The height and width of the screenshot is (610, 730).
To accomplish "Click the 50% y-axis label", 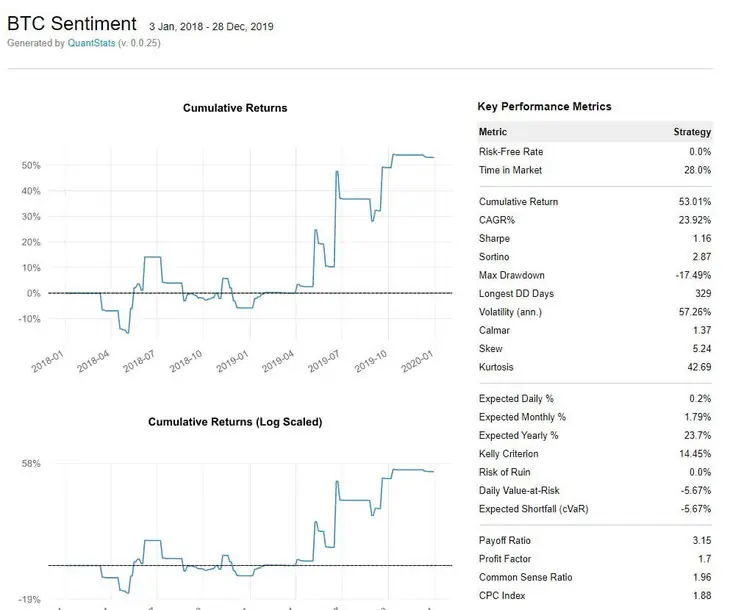I will pyautogui.click(x=28, y=165).
